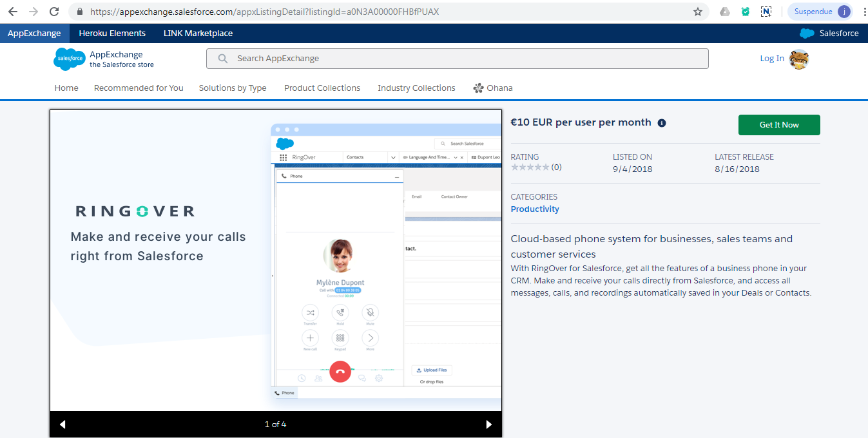Click the Log In link

click(x=772, y=59)
